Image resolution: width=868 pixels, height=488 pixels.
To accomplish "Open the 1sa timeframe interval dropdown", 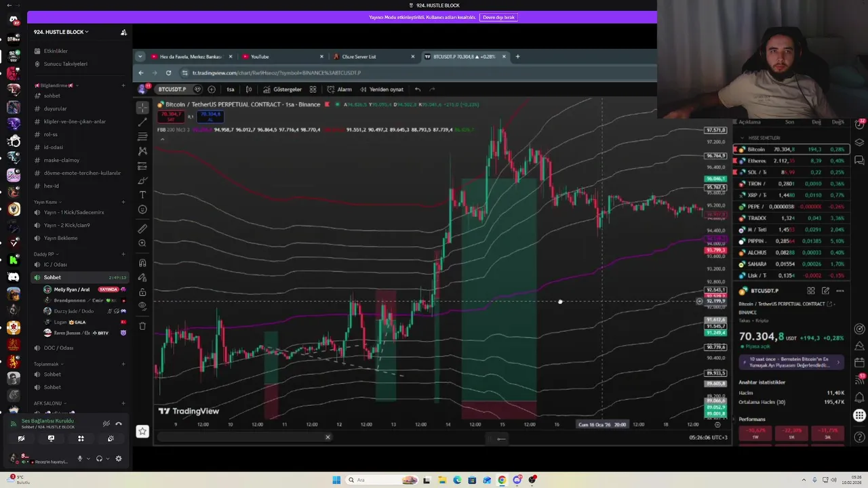I will coord(231,89).
